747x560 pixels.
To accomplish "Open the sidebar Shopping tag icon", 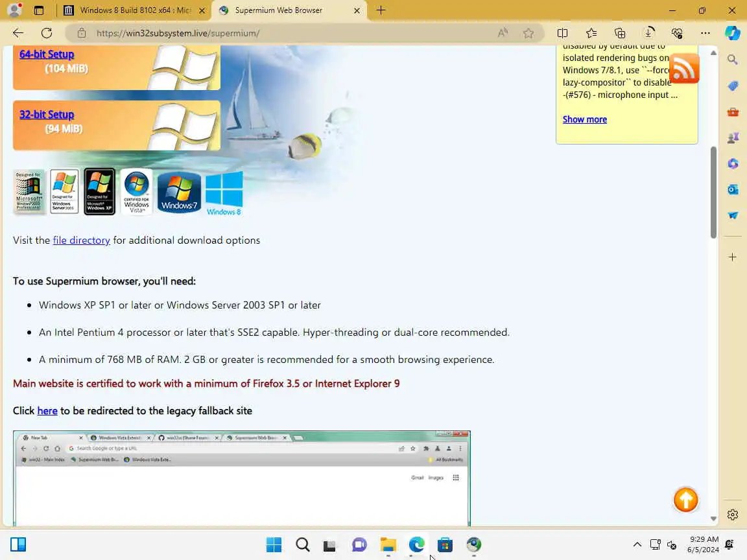I will 733,86.
